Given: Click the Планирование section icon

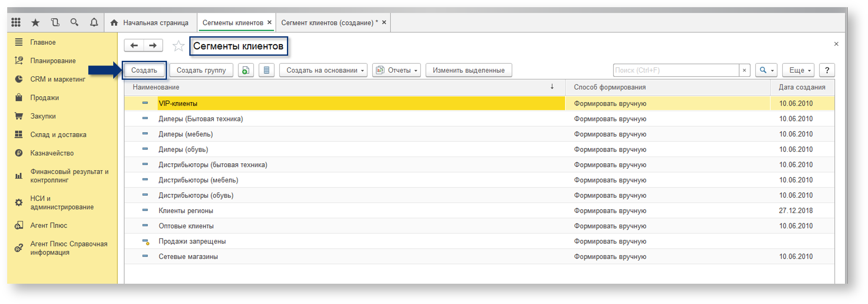Looking at the screenshot, I should click(19, 60).
